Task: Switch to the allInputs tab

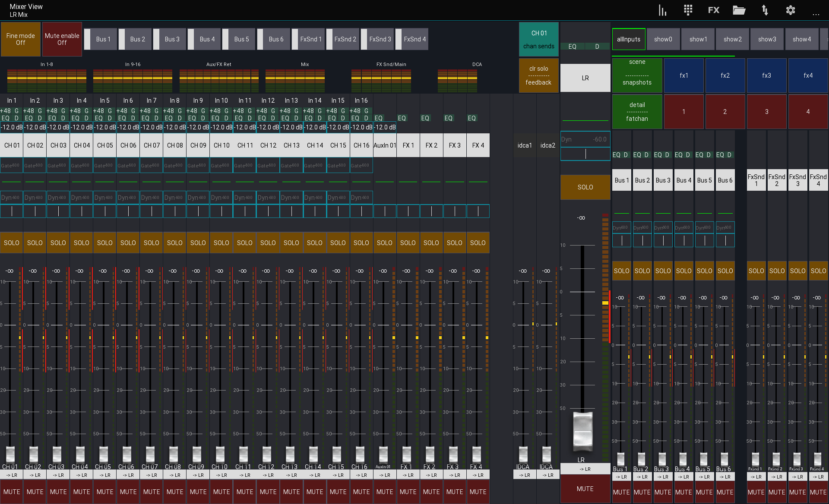Action: tap(629, 39)
